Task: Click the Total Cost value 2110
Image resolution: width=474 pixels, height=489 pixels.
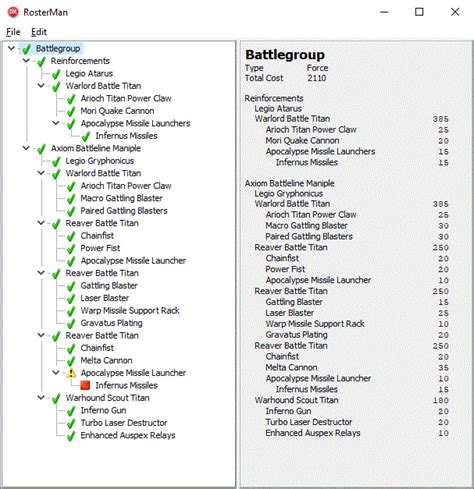Action: pyautogui.click(x=317, y=78)
